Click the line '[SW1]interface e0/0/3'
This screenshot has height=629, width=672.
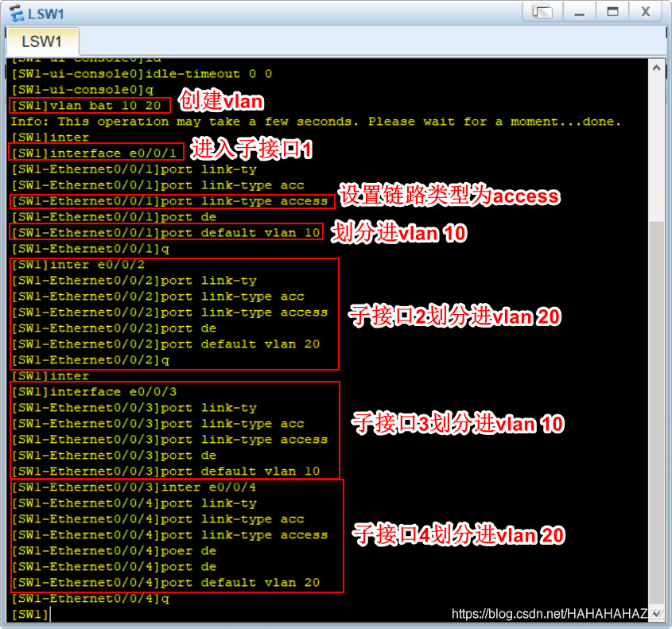(x=94, y=391)
